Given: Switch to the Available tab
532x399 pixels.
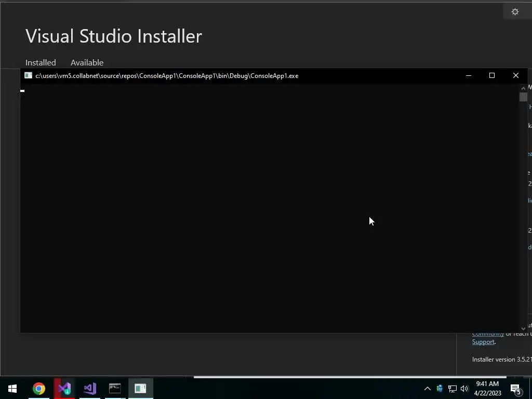Looking at the screenshot, I should pos(87,63).
